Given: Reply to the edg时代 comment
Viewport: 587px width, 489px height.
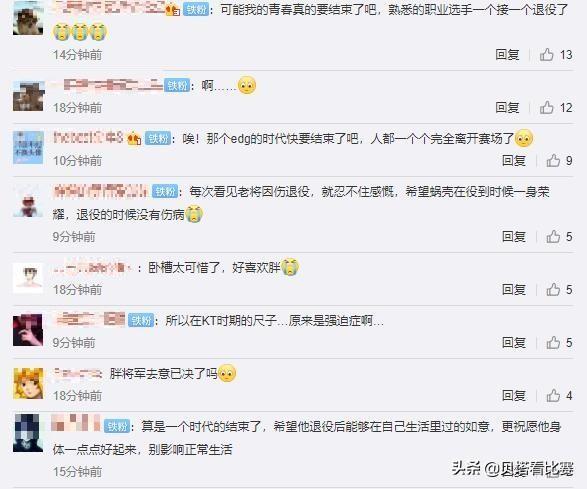Looking at the screenshot, I should pyautogui.click(x=514, y=161).
